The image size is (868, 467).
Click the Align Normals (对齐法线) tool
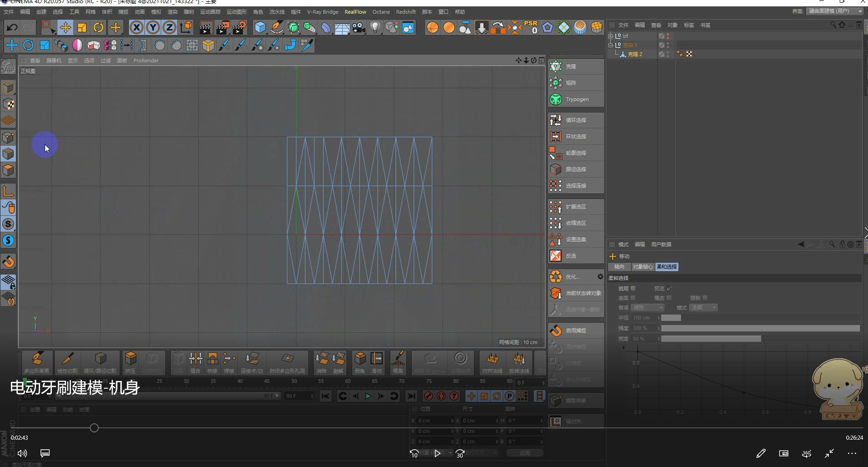492,362
